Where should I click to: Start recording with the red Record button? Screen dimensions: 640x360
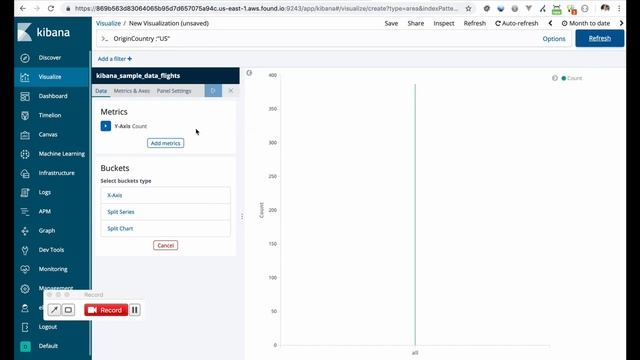(106, 310)
